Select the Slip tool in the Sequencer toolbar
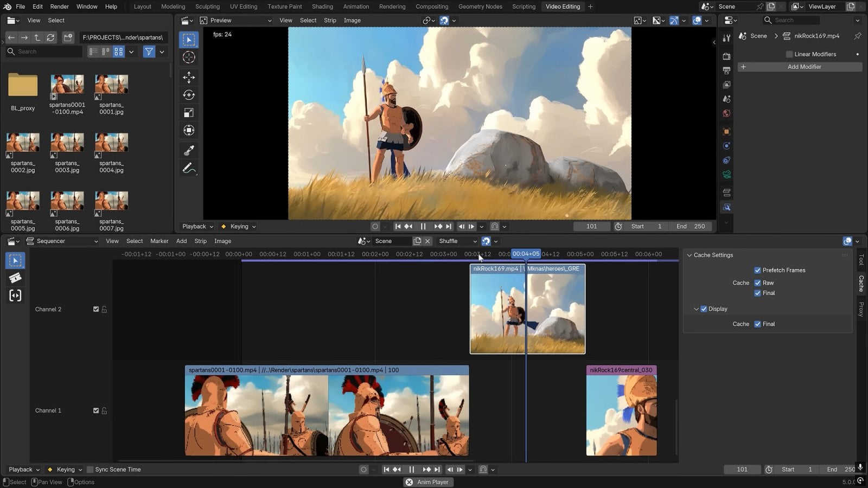This screenshot has width=868, height=488. pyautogui.click(x=15, y=296)
